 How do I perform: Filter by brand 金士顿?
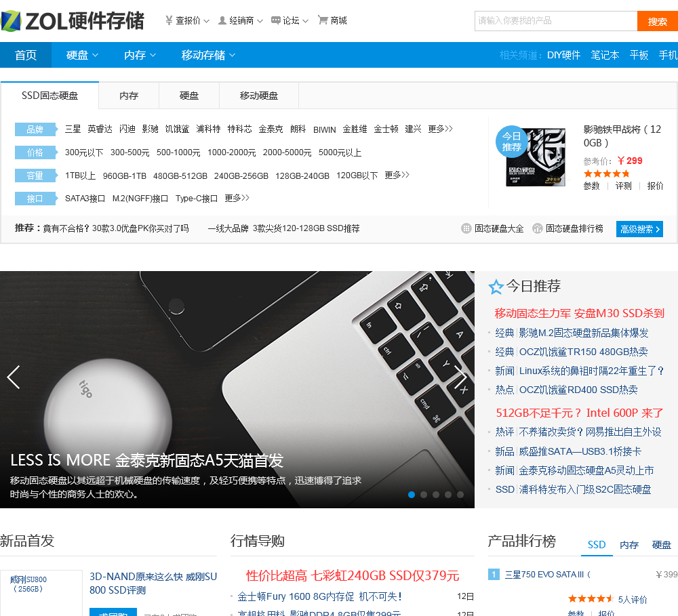tap(386, 129)
